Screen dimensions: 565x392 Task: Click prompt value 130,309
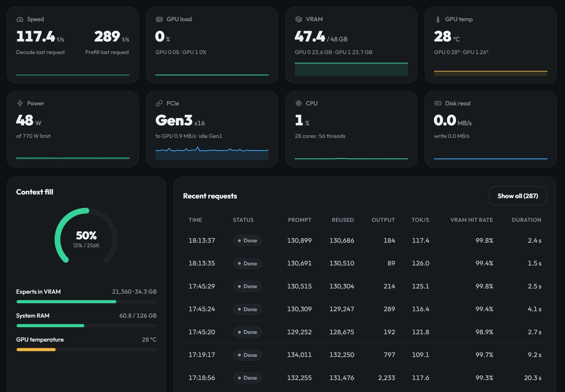point(299,309)
